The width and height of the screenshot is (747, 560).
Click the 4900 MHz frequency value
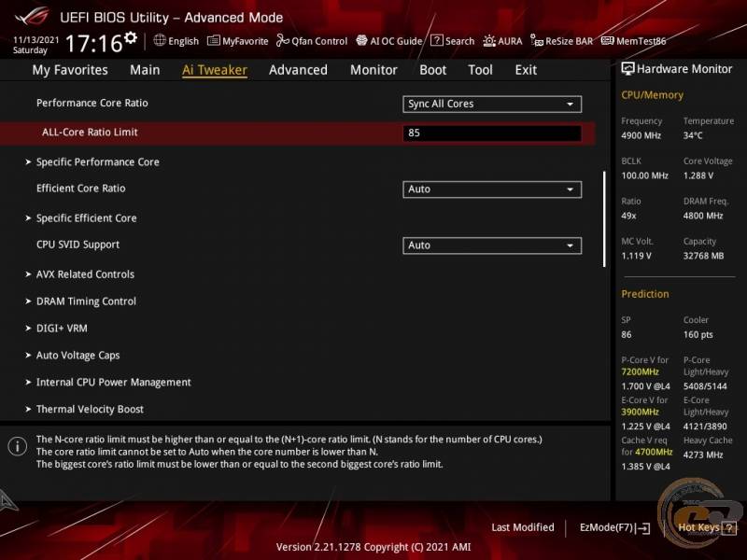tap(641, 135)
